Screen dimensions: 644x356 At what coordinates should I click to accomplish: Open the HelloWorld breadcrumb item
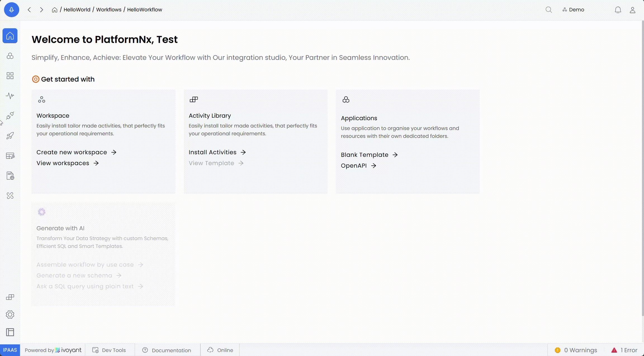coord(77,10)
